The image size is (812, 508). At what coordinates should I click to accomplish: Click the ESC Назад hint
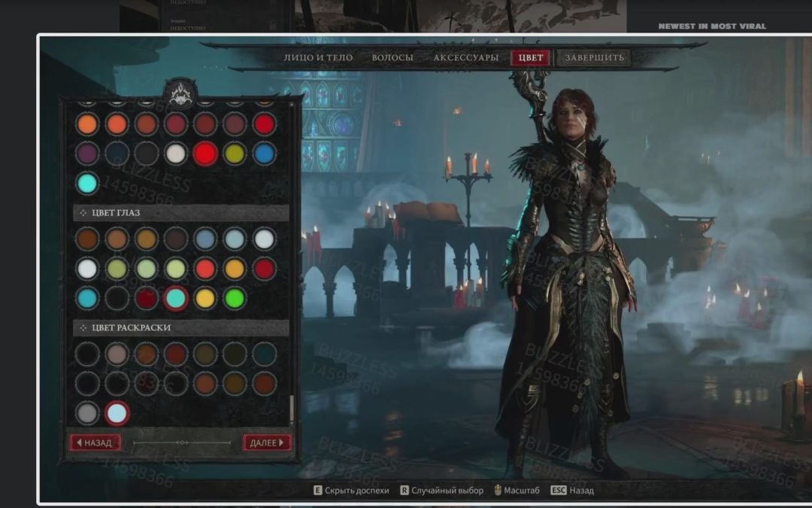coord(572,491)
